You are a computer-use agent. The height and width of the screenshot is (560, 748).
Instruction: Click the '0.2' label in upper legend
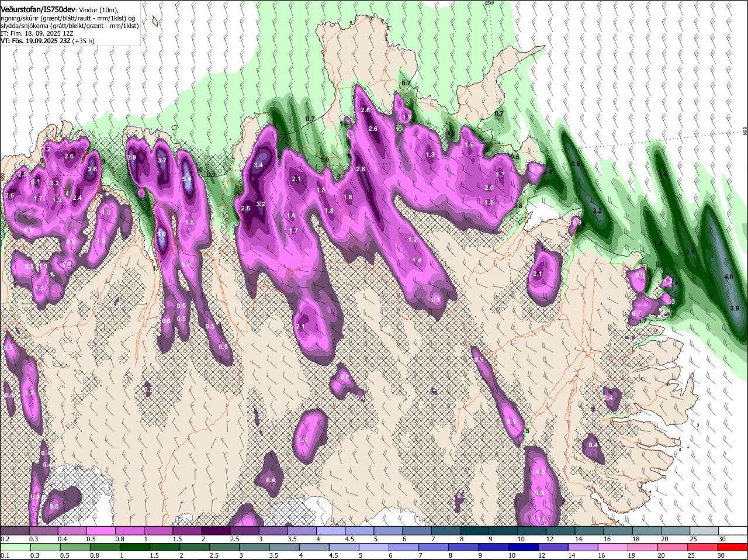click(x=5, y=539)
